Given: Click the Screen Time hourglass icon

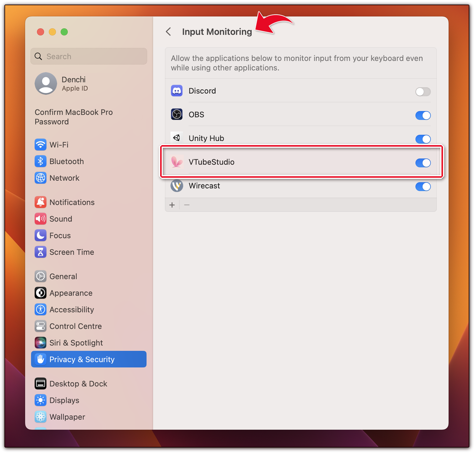Looking at the screenshot, I should [x=41, y=252].
